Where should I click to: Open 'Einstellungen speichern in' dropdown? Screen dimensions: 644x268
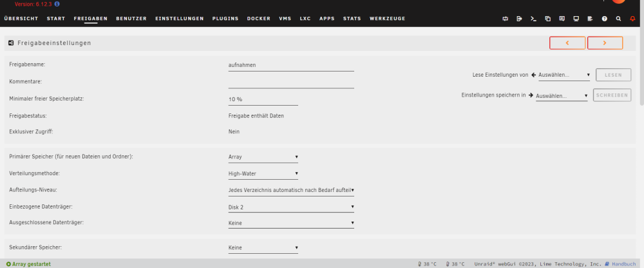coord(562,96)
